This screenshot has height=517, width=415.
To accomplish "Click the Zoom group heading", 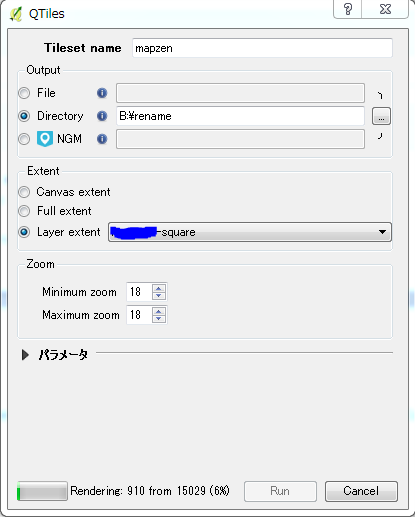I will click(40, 264).
